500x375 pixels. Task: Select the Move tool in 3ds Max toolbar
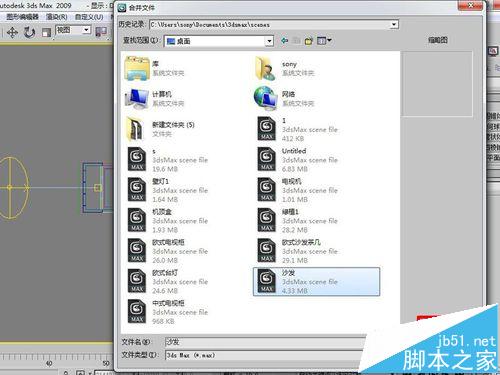point(12,32)
